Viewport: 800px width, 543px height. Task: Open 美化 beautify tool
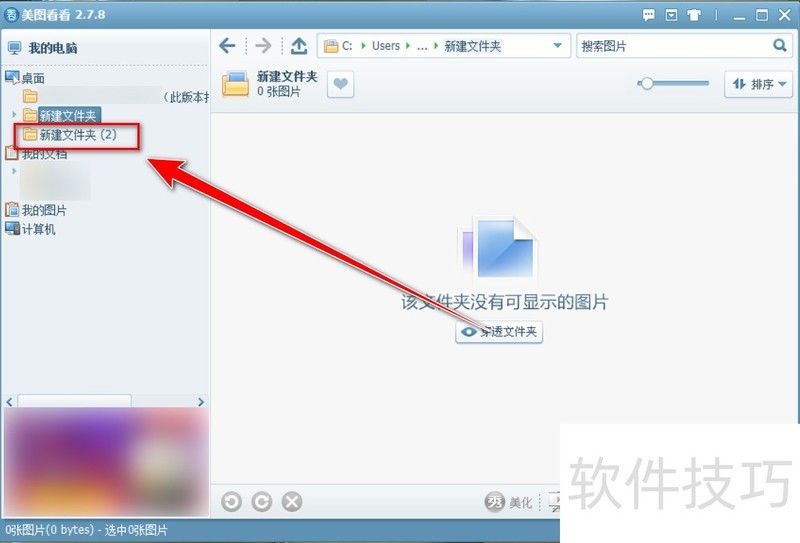[508, 502]
